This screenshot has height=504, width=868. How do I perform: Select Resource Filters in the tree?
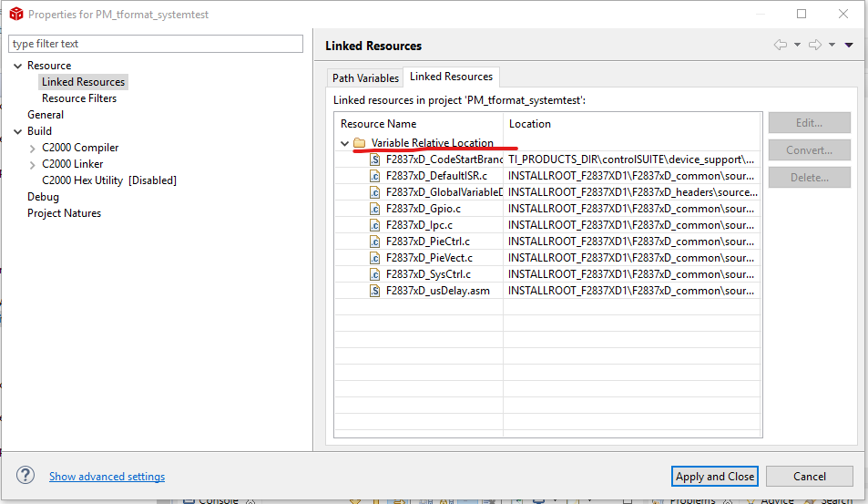pos(79,98)
